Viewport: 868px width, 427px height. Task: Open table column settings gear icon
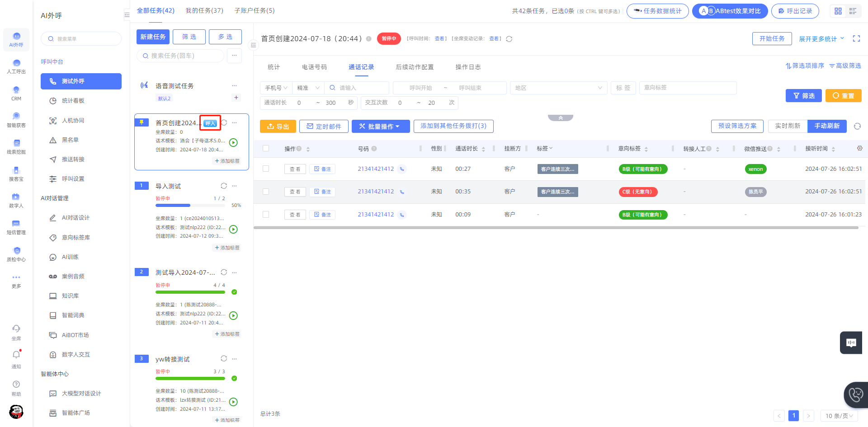coord(859,148)
